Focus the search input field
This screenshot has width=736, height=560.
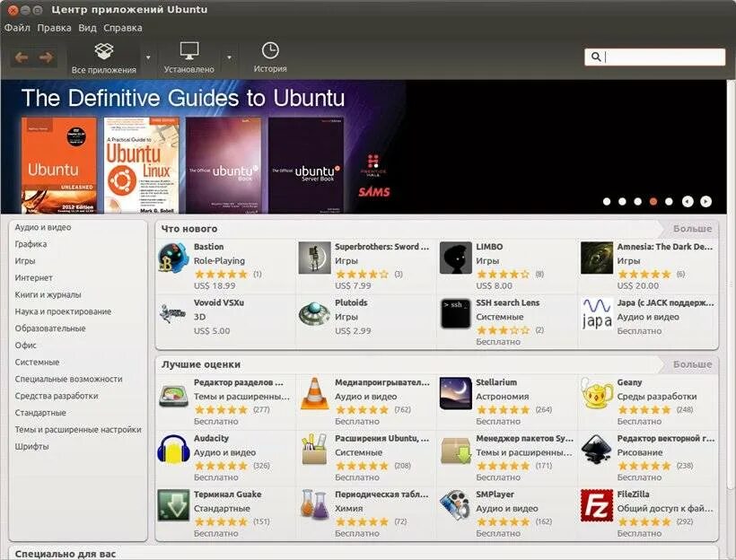(x=655, y=57)
